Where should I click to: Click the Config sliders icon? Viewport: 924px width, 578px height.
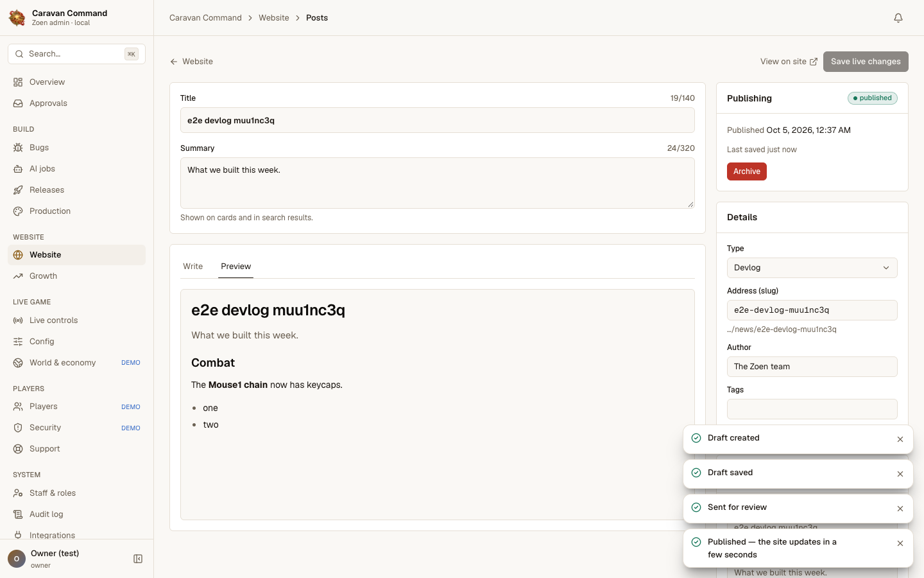tap(18, 342)
